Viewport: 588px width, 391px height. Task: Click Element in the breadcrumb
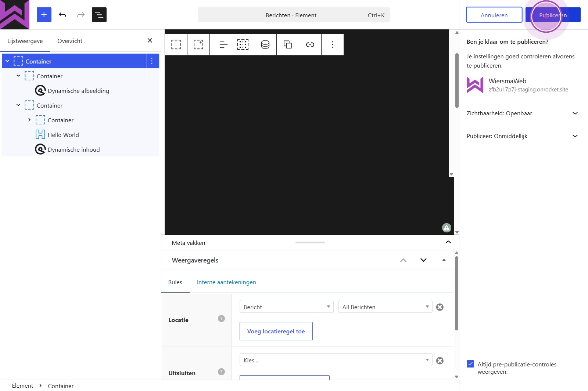point(22,385)
